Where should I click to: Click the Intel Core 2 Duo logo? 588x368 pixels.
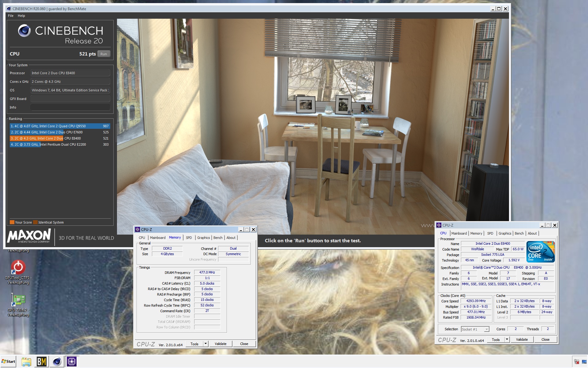541,251
